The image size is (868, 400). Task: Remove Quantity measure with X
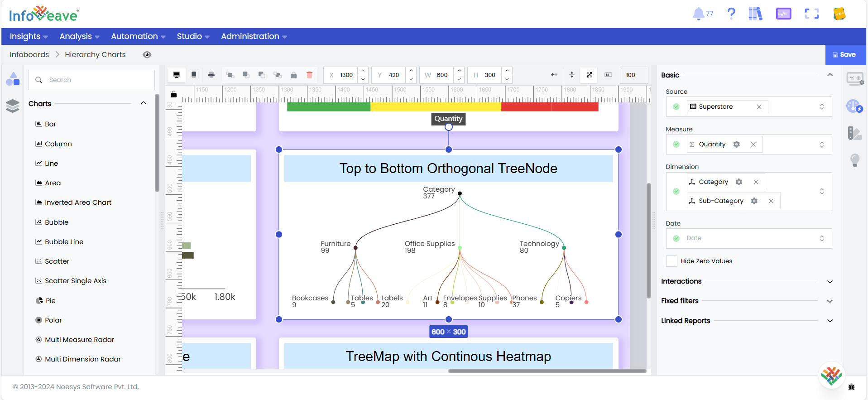[753, 145]
